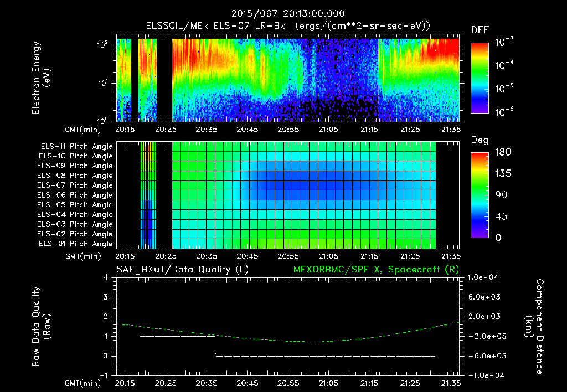Viewport: 567px width, 392px height.
Task: Click the ELSSCIL/MEx ELS-07 LR-Bk plot title
Action: (x=288, y=26)
